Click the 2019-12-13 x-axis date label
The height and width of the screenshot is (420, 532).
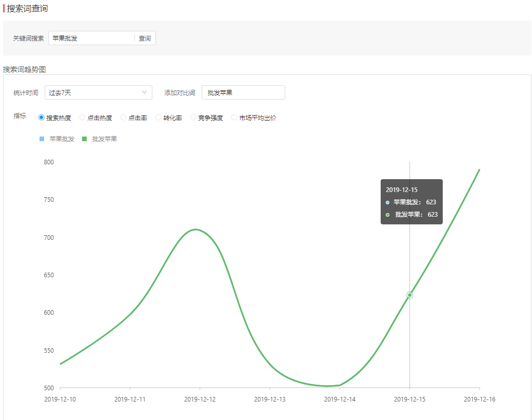[x=270, y=399]
